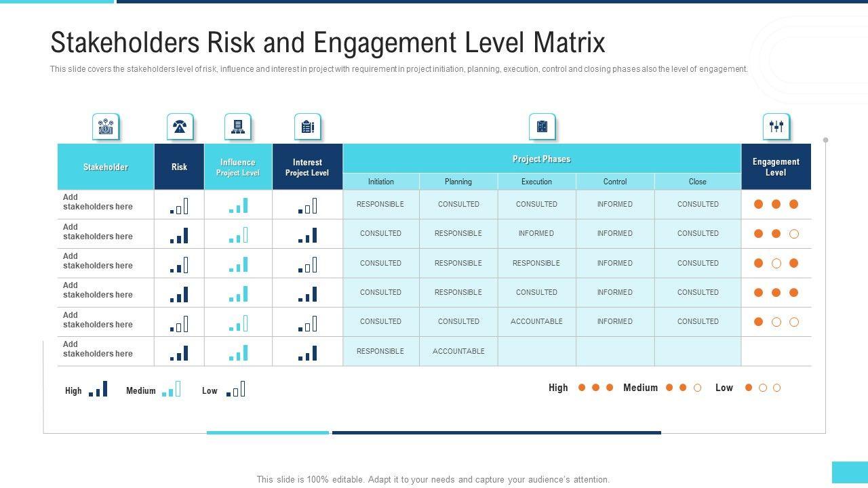Image resolution: width=868 pixels, height=488 pixels.
Task: Click the Initiation RESPONSIBLE cell beside ACCOUNTABLE Planning
Action: pos(381,351)
